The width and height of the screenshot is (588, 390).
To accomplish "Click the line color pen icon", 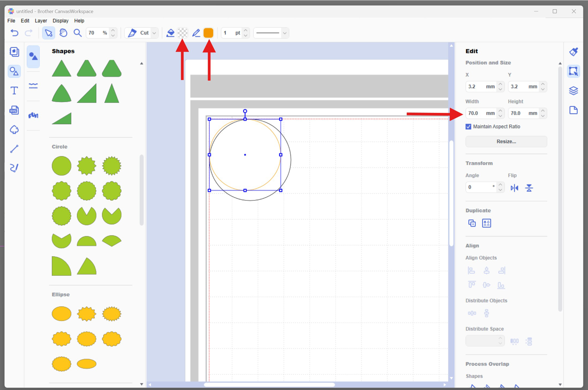I will pyautogui.click(x=196, y=33).
